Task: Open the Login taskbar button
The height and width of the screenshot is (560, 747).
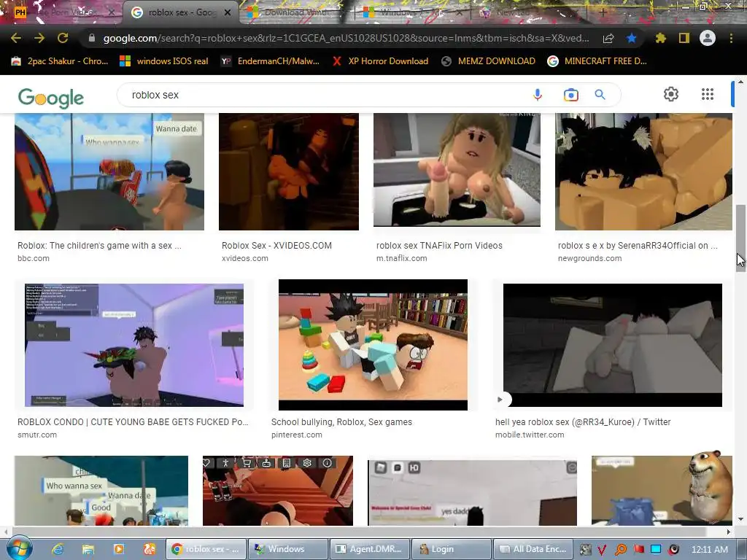Action: click(x=452, y=549)
